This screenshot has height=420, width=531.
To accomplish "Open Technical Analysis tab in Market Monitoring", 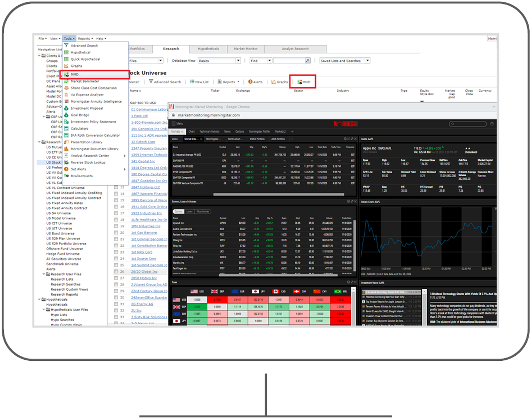I will [209, 131].
